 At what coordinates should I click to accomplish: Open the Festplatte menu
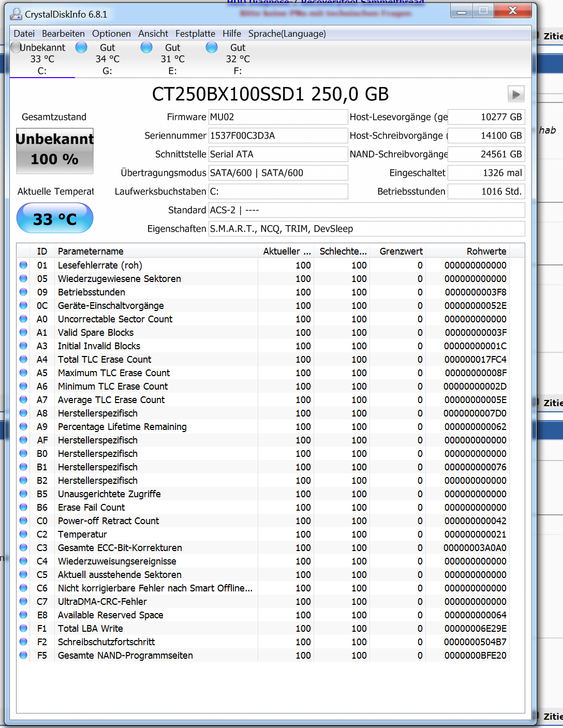point(195,34)
